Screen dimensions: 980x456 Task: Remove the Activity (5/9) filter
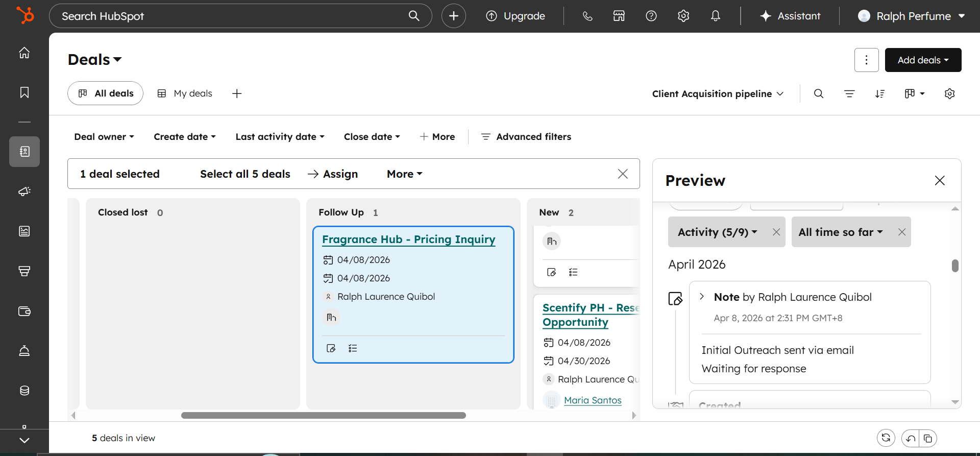tap(776, 232)
